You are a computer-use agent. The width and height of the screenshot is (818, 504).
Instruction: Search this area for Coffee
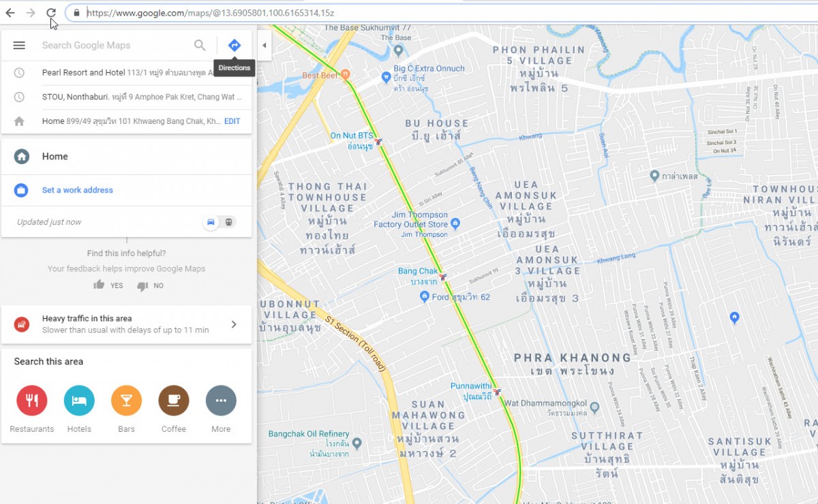(174, 400)
